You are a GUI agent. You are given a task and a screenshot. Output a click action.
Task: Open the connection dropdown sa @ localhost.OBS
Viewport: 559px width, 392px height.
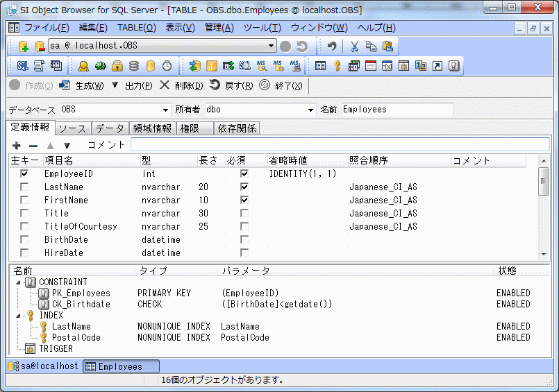click(x=272, y=46)
